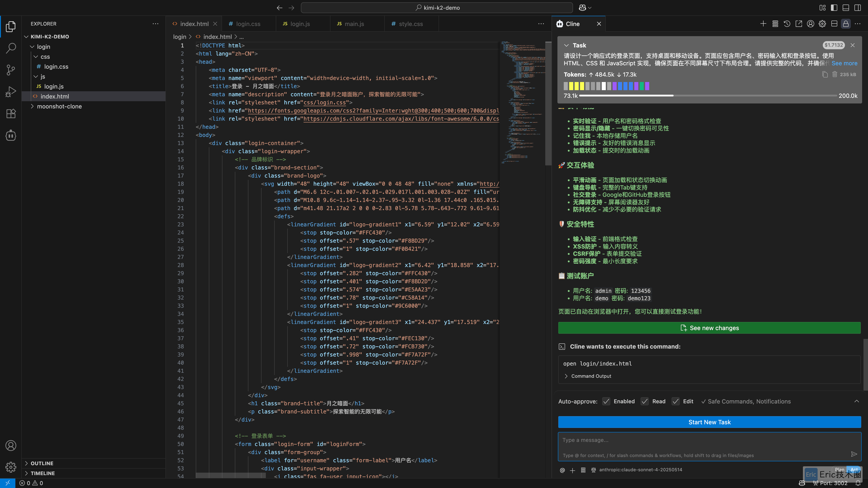Open notifications bell in status bar
The height and width of the screenshot is (488, 868).
click(x=858, y=483)
